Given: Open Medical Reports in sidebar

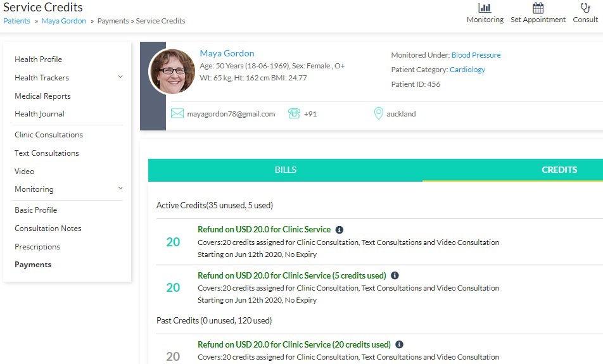Looking at the screenshot, I should [42, 96].
